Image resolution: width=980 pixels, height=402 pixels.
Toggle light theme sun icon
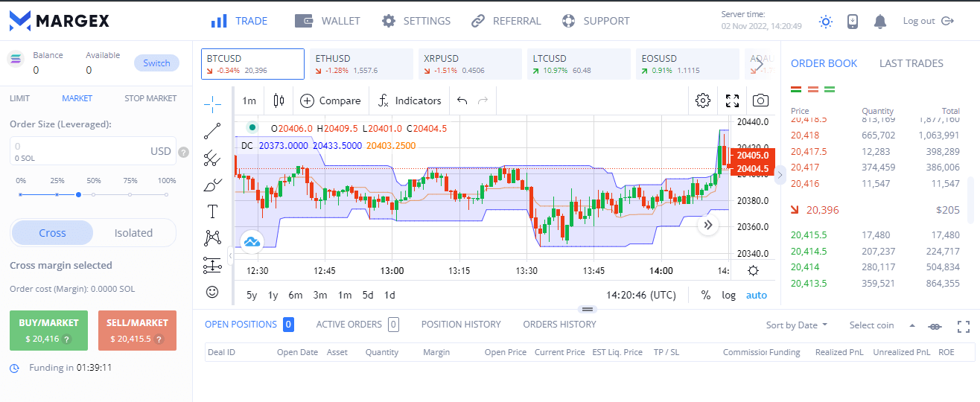pos(825,22)
